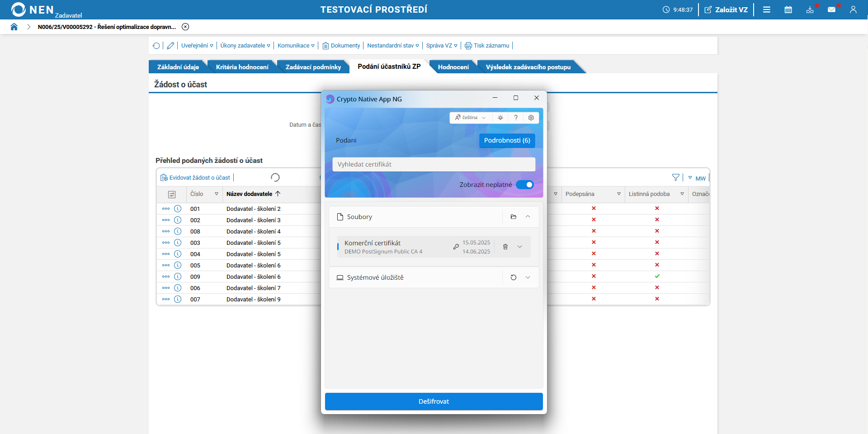Open the user profile icon
This screenshot has height=434, width=868.
tap(853, 10)
